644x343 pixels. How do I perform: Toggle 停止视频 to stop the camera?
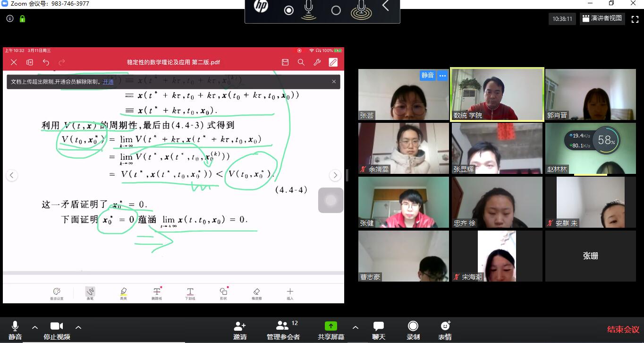(57, 330)
